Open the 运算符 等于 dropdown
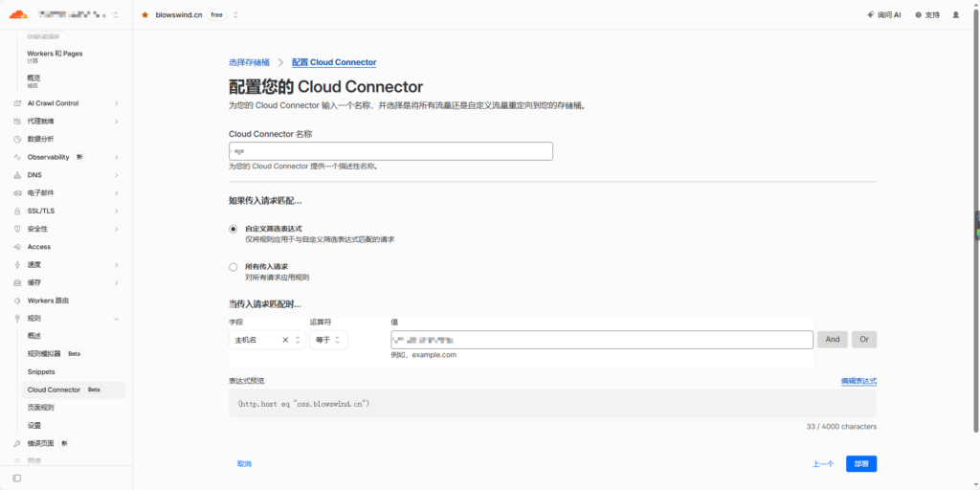 329,340
